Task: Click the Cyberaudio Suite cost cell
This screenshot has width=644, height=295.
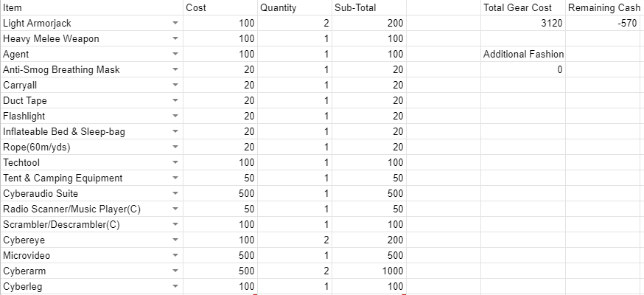Action: 220,194
